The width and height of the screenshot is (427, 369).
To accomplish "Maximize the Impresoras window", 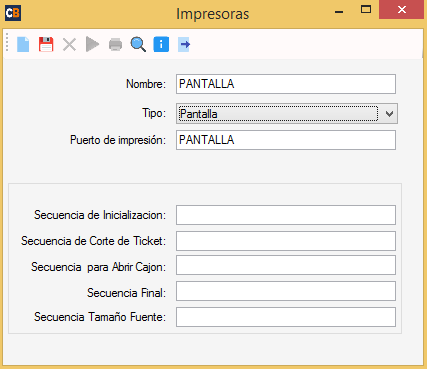I will (366, 9).
